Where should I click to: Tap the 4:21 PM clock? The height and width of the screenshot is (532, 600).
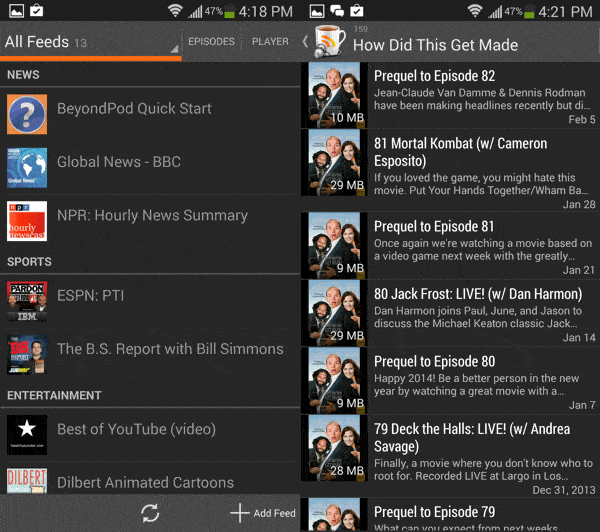[565, 11]
